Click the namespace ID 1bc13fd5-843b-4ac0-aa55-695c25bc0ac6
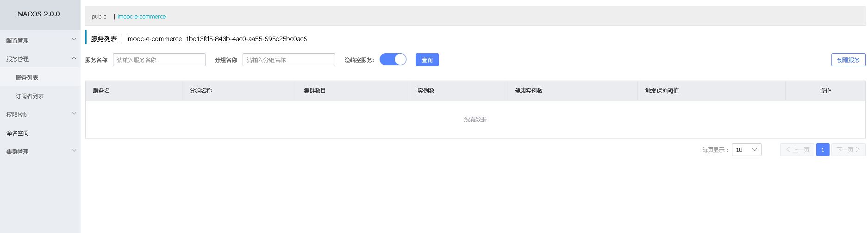Viewport: 868px width, 233px height. tap(246, 39)
